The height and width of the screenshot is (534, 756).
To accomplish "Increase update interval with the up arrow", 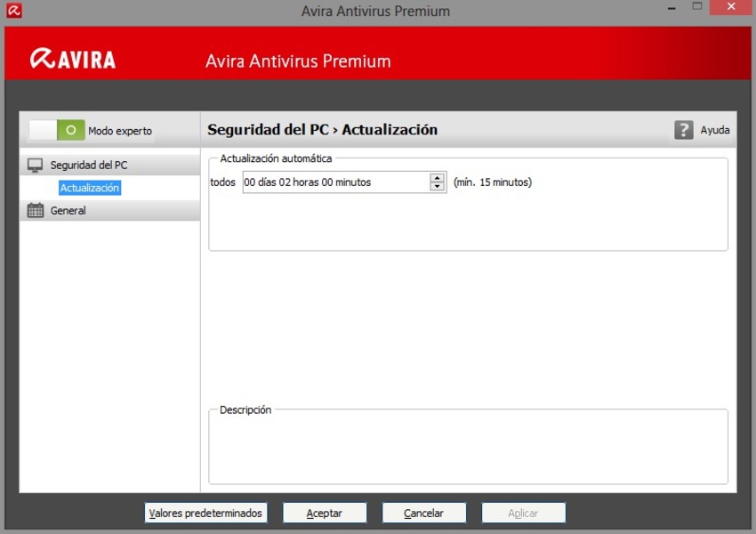I will [437, 177].
